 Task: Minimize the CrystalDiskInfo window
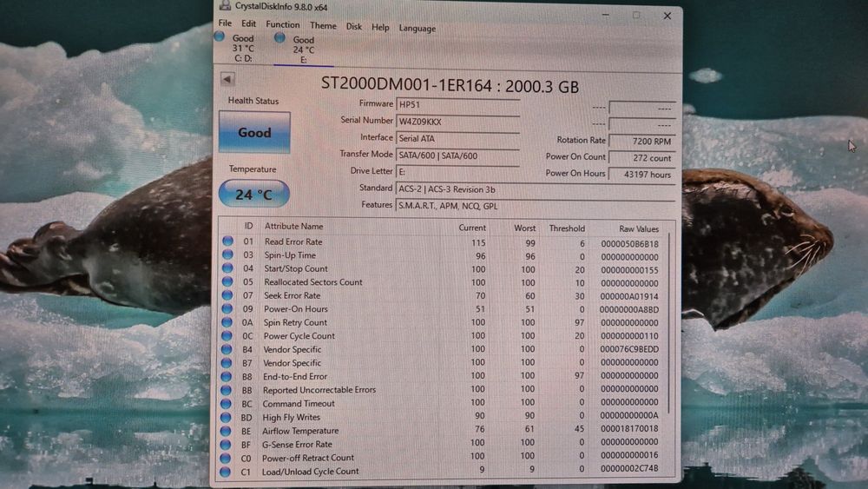tap(606, 15)
